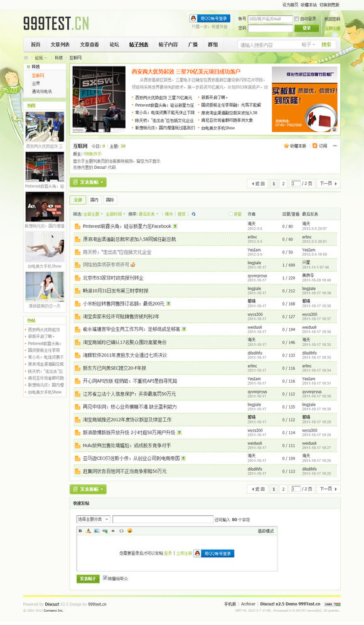Switch to the 国内 tab

click(95, 200)
